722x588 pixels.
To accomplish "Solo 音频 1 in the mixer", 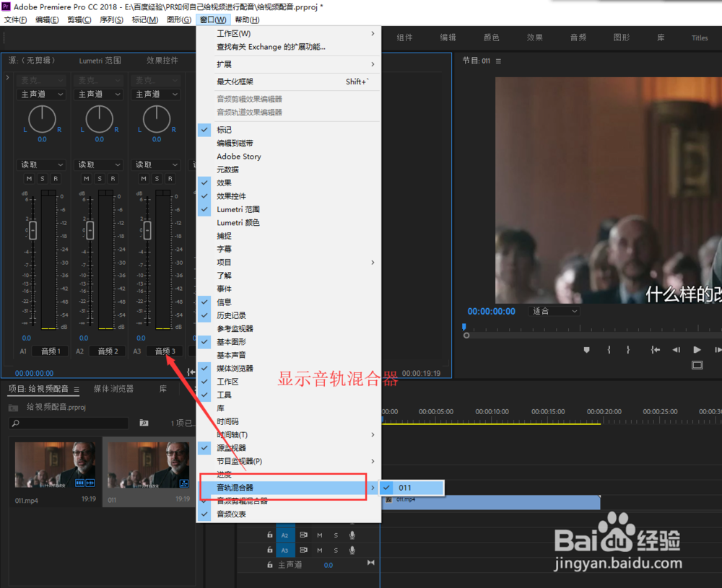I will coord(43,178).
